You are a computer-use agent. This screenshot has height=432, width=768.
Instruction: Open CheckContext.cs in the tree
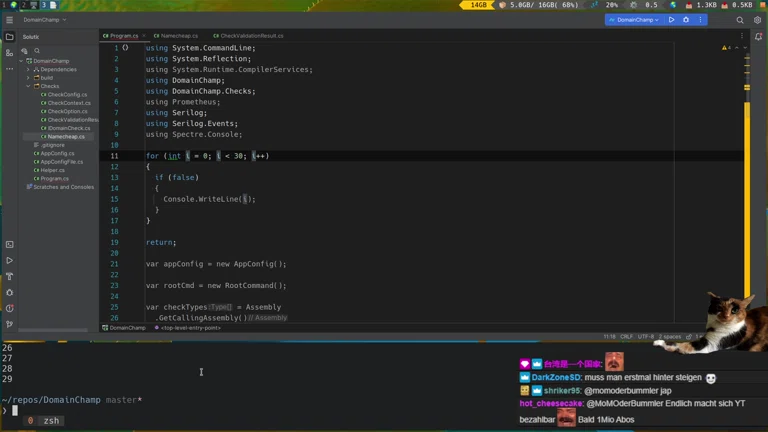66,103
